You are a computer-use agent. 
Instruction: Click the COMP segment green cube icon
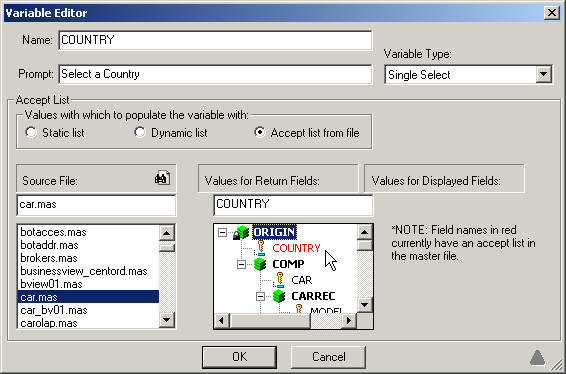[260, 264]
